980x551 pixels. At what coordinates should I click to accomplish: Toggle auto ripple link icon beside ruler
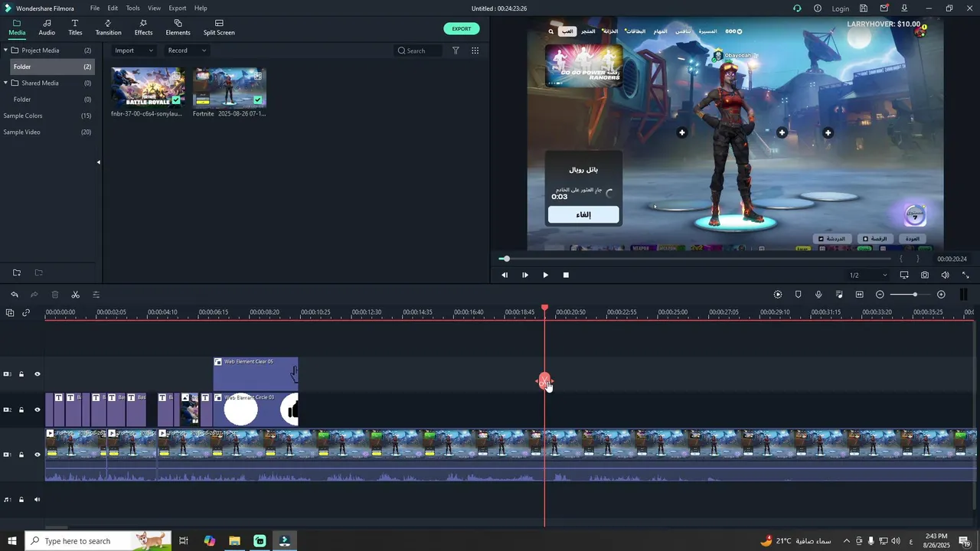[x=26, y=312]
